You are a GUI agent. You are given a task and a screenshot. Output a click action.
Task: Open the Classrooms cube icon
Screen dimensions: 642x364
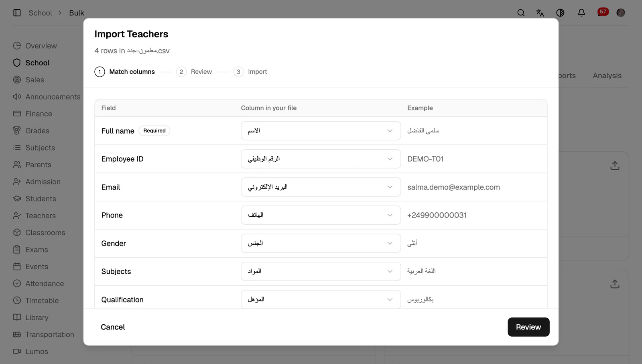(x=17, y=233)
